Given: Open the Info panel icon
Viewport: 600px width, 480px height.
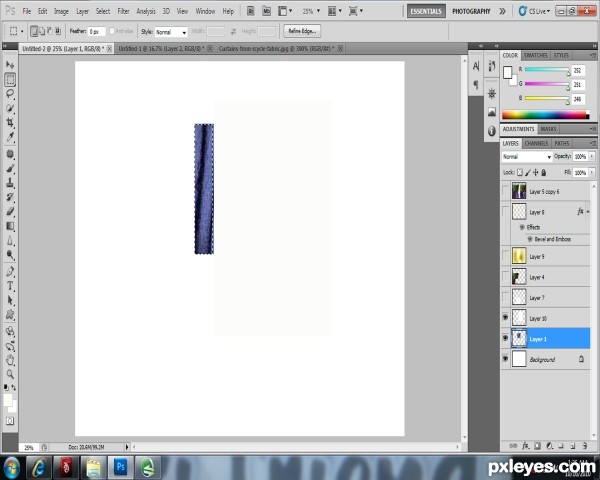Looking at the screenshot, I should (x=492, y=131).
